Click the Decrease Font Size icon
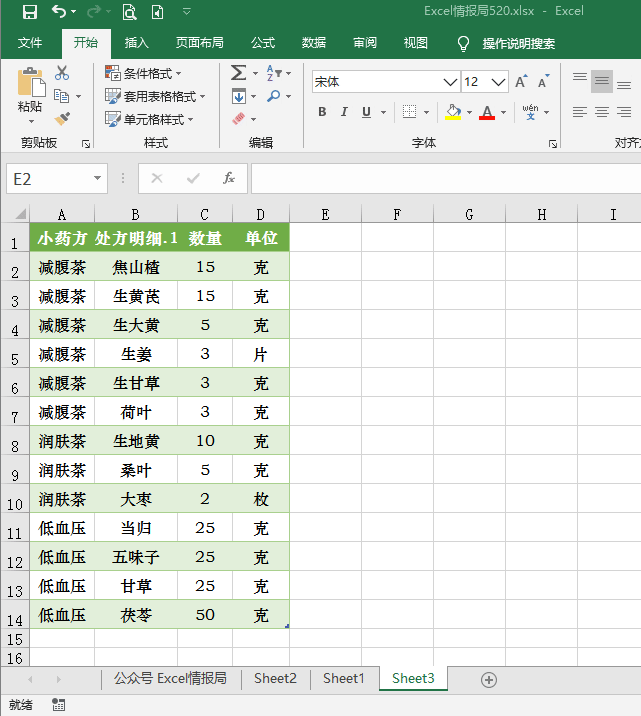The height and width of the screenshot is (716, 641). click(543, 81)
